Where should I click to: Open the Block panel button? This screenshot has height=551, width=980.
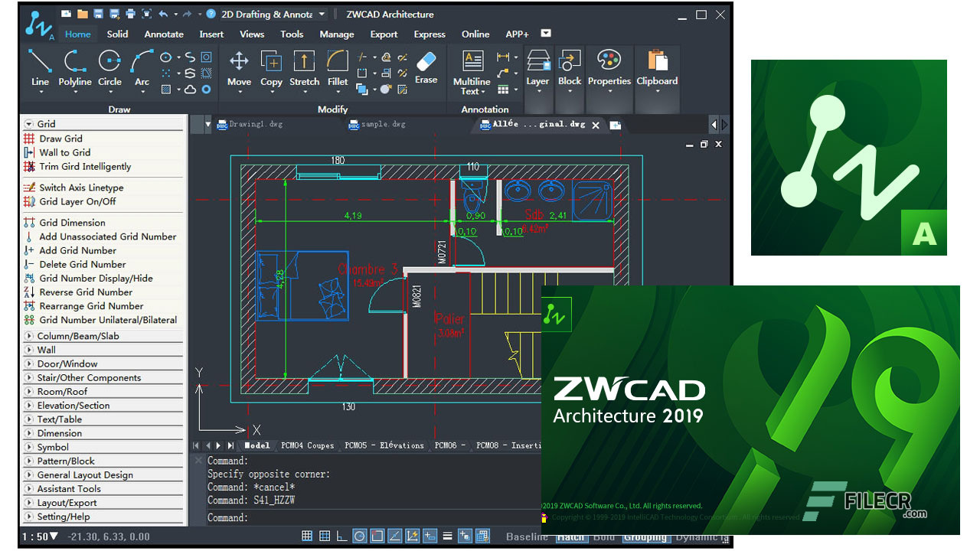pyautogui.click(x=570, y=70)
